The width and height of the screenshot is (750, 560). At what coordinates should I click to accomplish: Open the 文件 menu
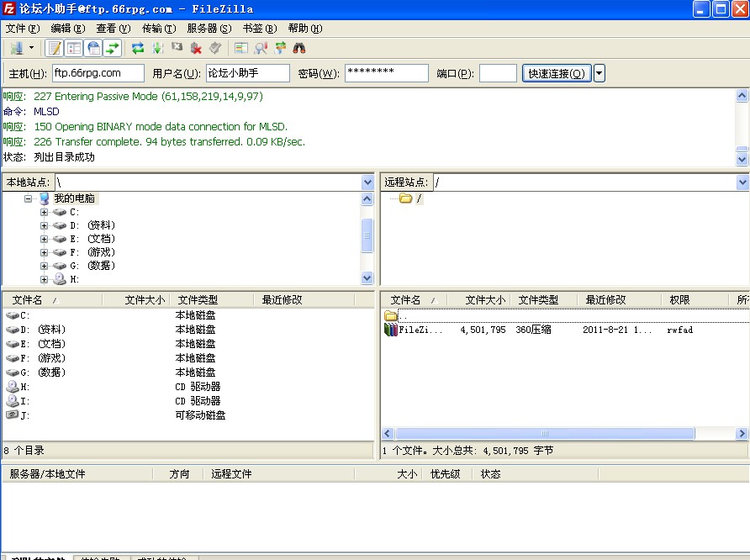[x=23, y=29]
